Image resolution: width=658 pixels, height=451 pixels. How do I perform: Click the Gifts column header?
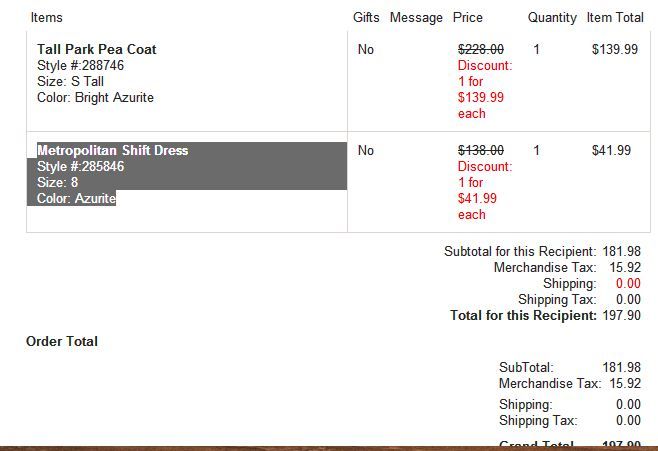(x=366, y=17)
